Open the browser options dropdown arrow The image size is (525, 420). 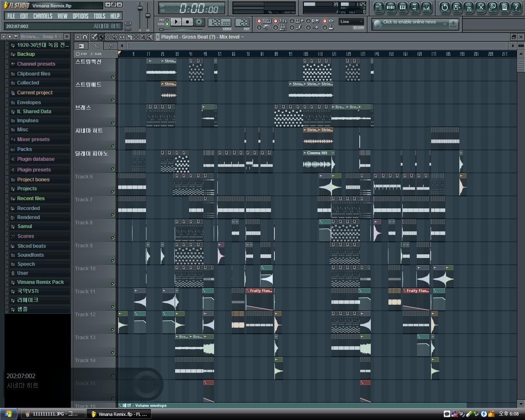tap(3, 37)
